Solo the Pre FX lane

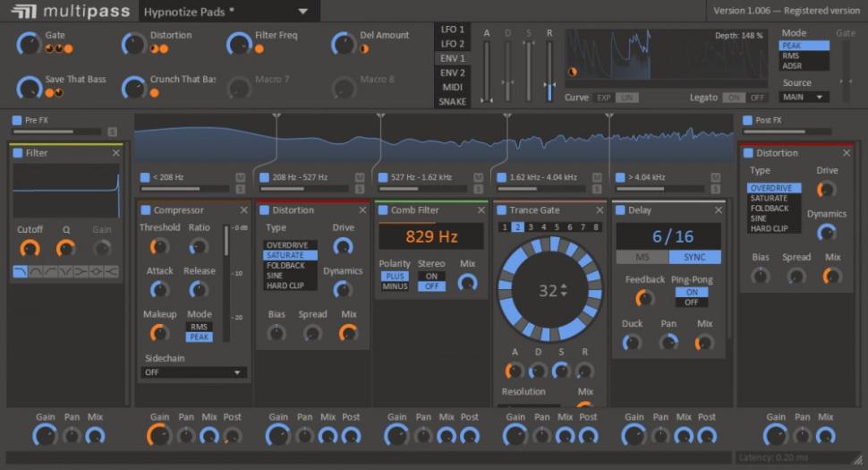(x=113, y=132)
